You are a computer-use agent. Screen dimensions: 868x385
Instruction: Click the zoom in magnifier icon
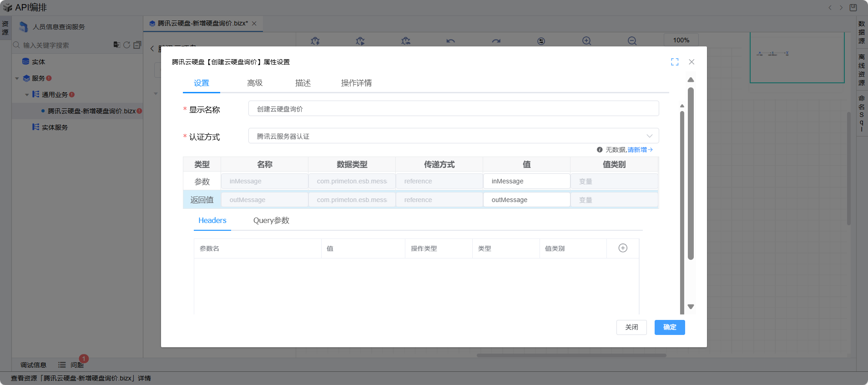coord(586,41)
